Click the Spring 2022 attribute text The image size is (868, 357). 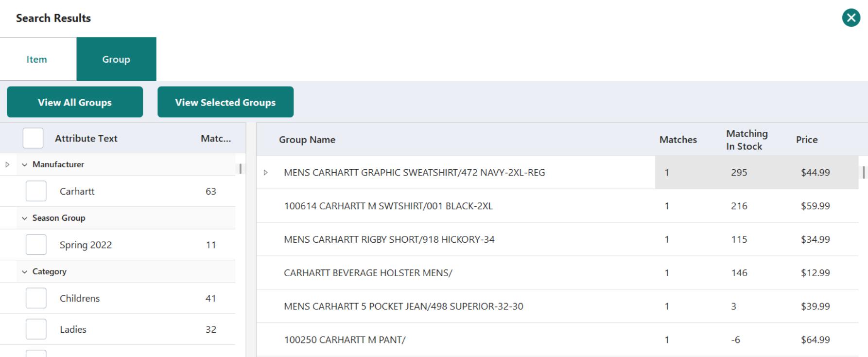click(x=86, y=245)
